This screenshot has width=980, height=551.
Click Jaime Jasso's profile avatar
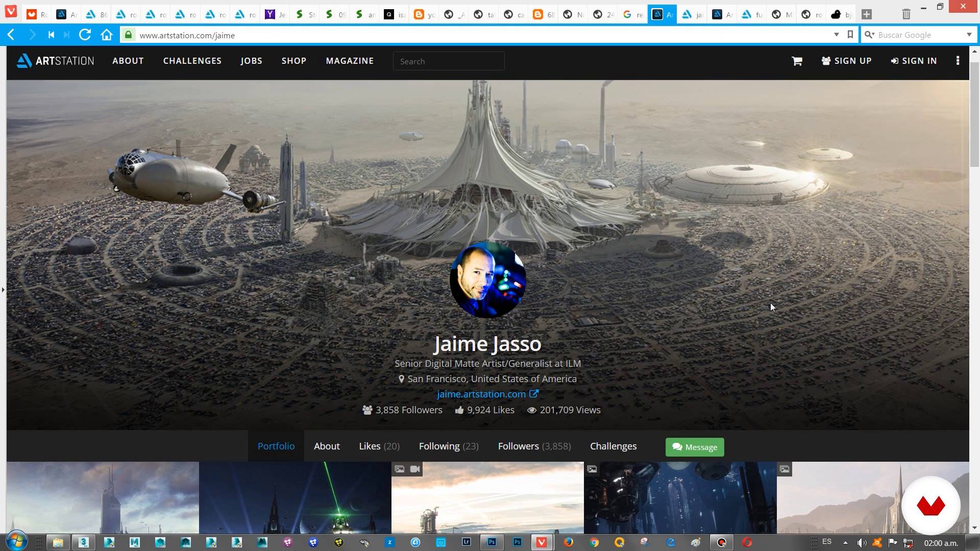coord(487,280)
